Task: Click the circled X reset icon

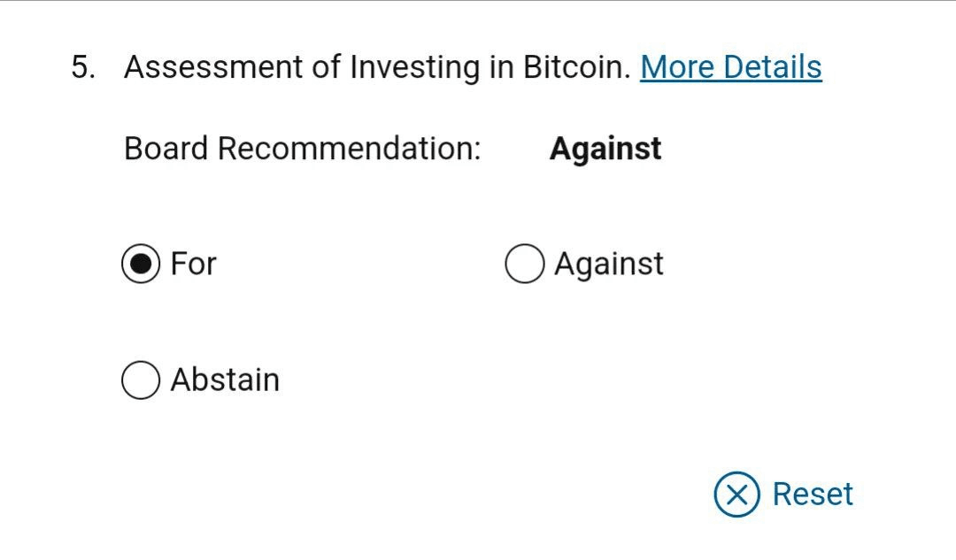Action: (736, 495)
